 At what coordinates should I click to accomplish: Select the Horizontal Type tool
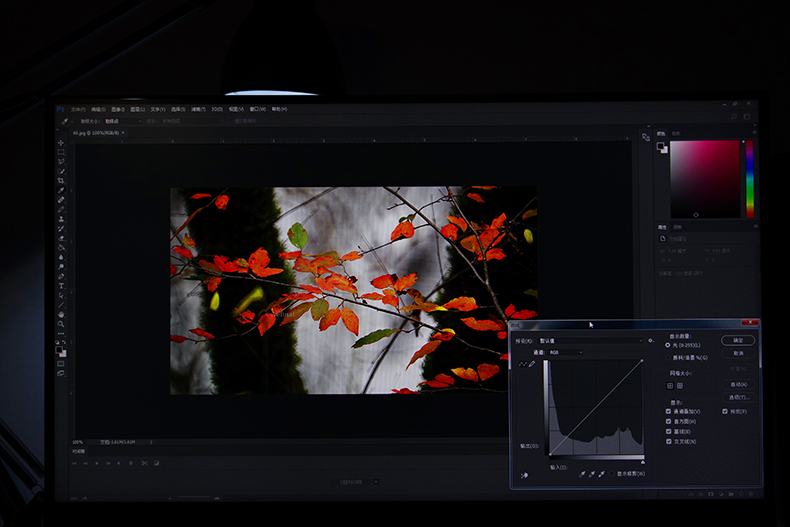pos(61,286)
